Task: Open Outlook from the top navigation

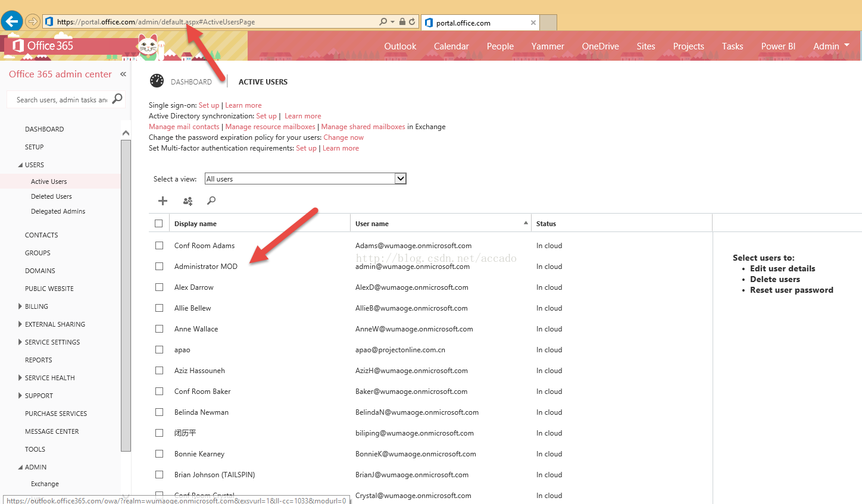Action: tap(400, 46)
